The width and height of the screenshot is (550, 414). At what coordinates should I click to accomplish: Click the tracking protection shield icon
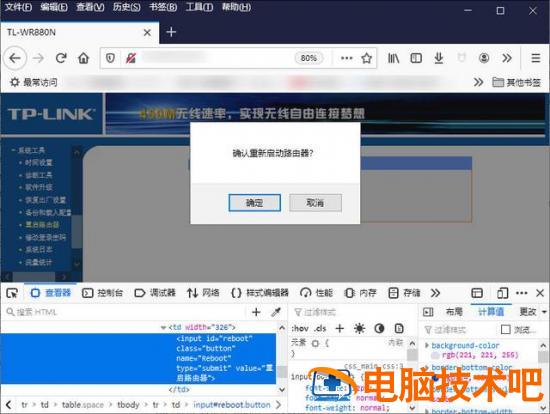point(110,58)
